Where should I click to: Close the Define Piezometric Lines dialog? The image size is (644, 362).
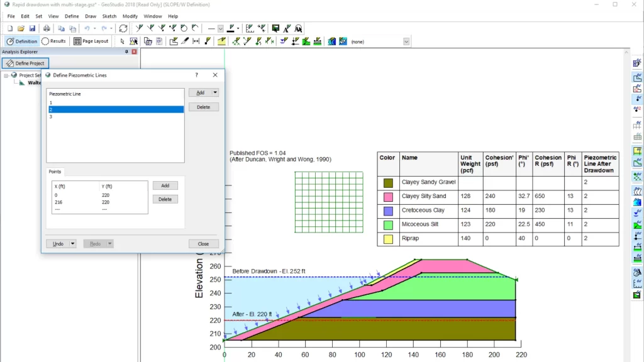204,244
